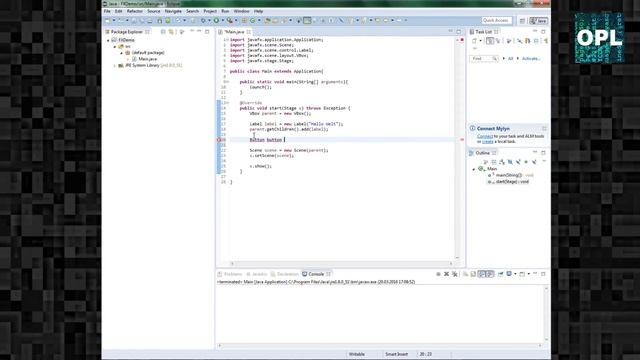This screenshot has width=640, height=360.
Task: Click the Pin Console icon
Action: (x=500, y=274)
